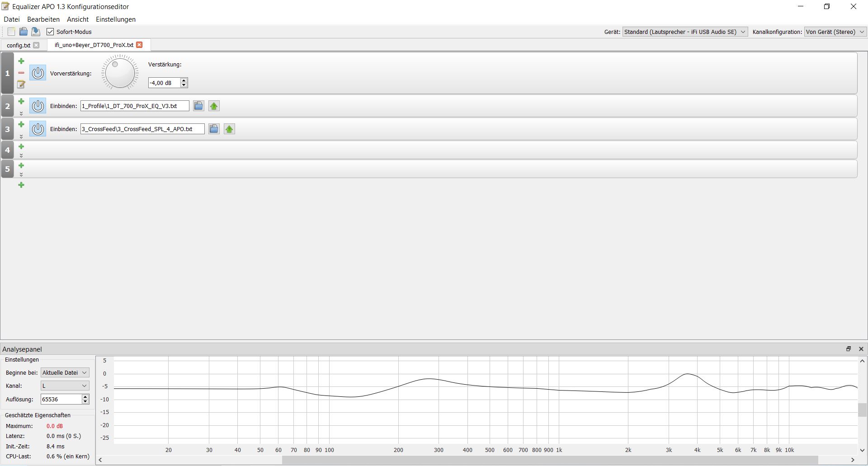Undock the Analysepanel with float icon
This screenshot has width=868, height=466.
(849, 349)
